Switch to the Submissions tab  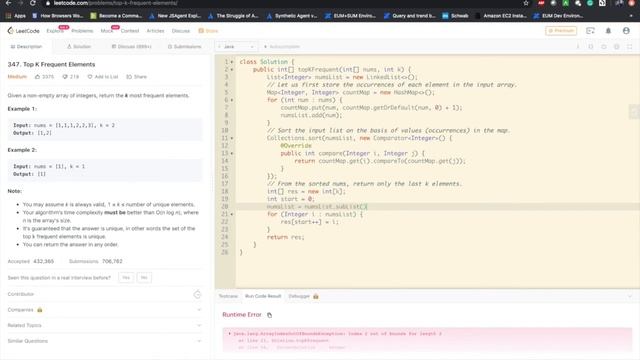184,47
